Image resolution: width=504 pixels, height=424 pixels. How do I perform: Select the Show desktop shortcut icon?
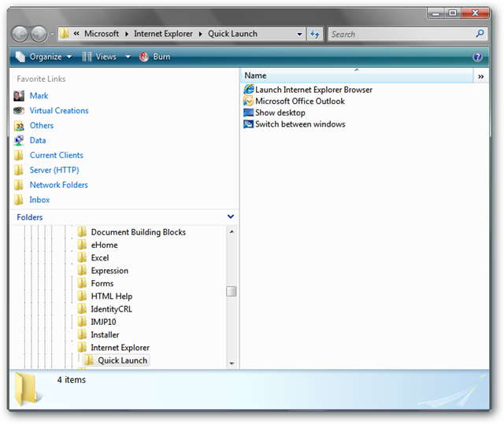coord(249,112)
